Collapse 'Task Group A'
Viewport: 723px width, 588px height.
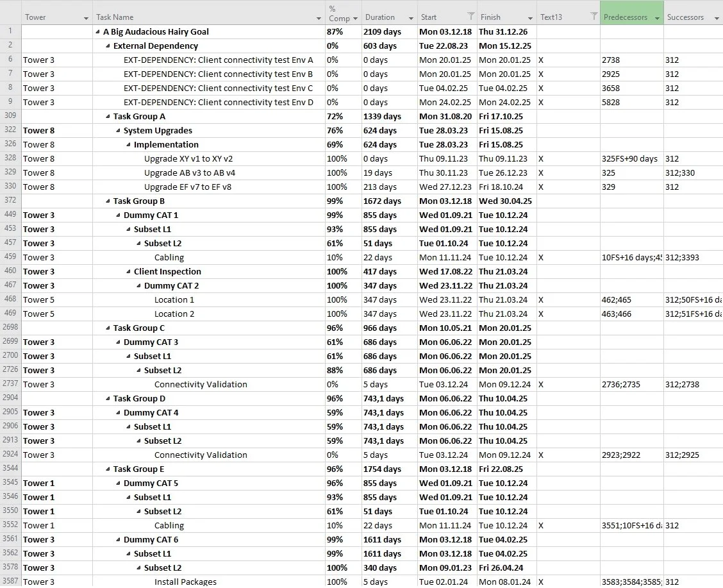coord(108,116)
